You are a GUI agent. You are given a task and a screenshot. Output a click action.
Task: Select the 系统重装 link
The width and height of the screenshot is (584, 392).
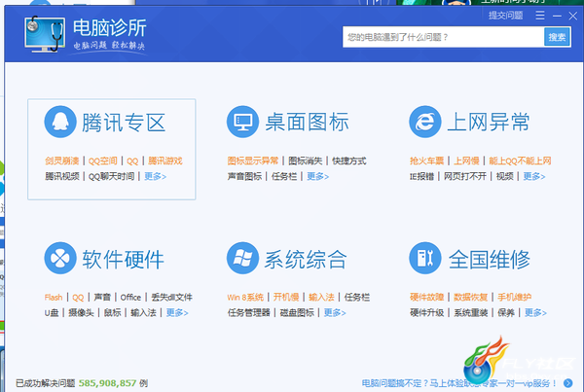(471, 312)
